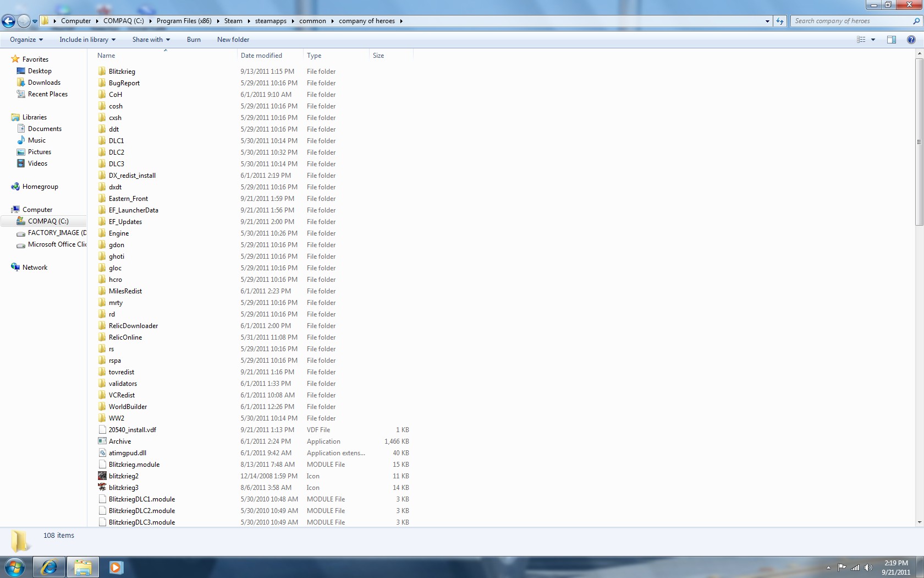
Task: Click the vertical scrollbar thumb
Action: pyautogui.click(x=919, y=141)
